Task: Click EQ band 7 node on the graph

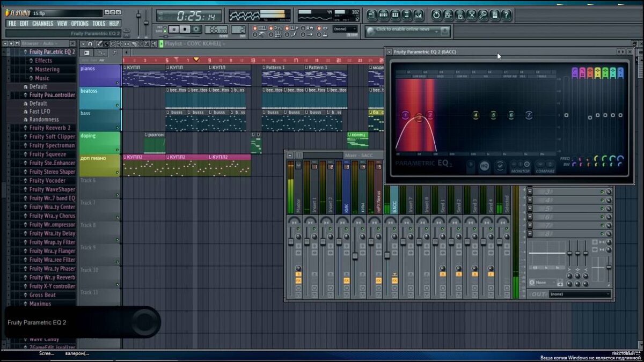Action: (x=529, y=115)
